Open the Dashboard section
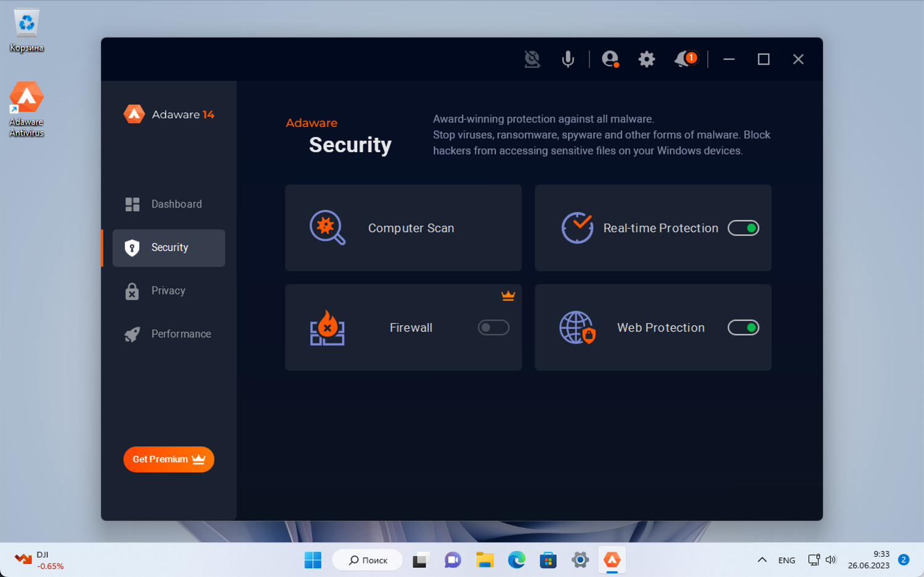 click(169, 204)
